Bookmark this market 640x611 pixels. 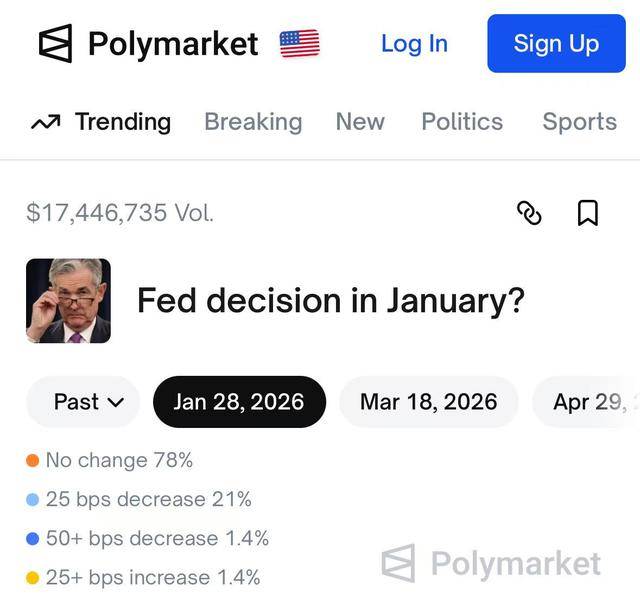click(x=588, y=212)
